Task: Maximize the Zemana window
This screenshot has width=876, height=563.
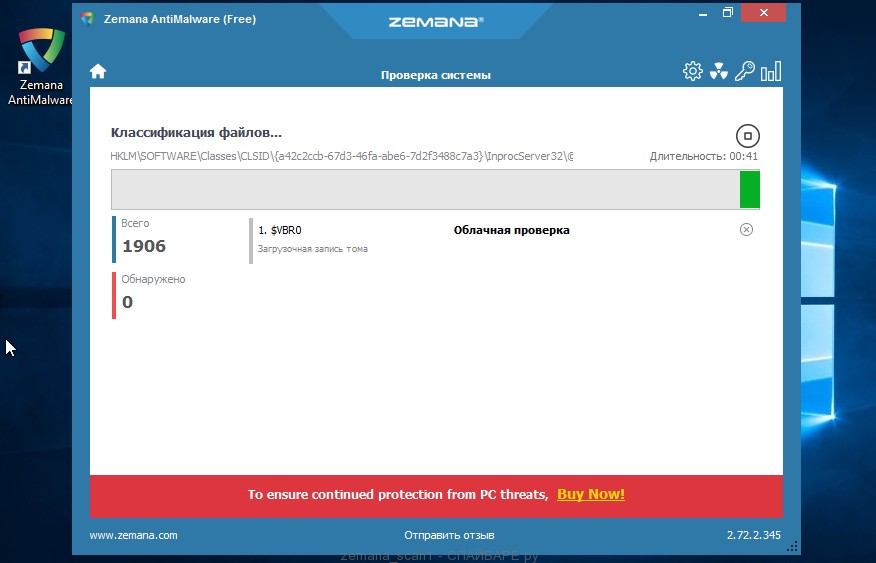Action: [x=727, y=12]
